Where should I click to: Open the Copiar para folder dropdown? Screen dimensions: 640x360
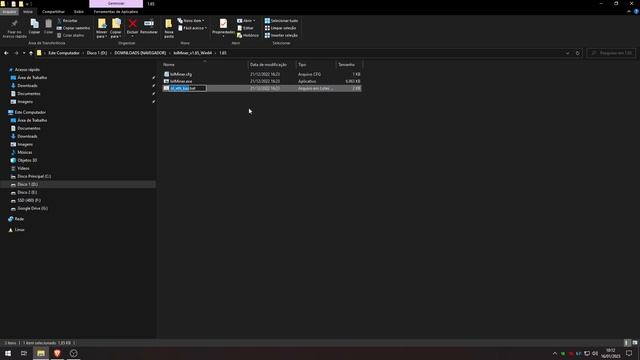click(116, 28)
